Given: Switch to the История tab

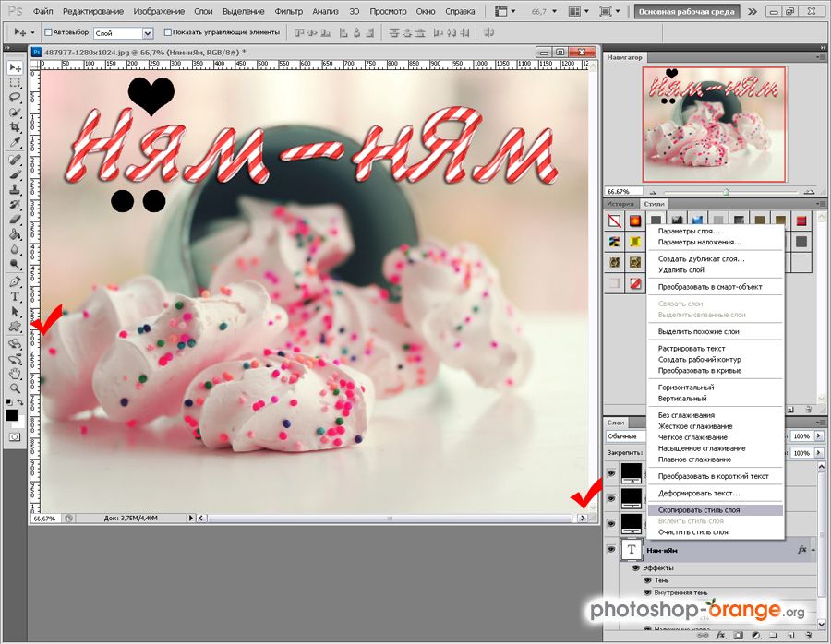Looking at the screenshot, I should tap(620, 204).
